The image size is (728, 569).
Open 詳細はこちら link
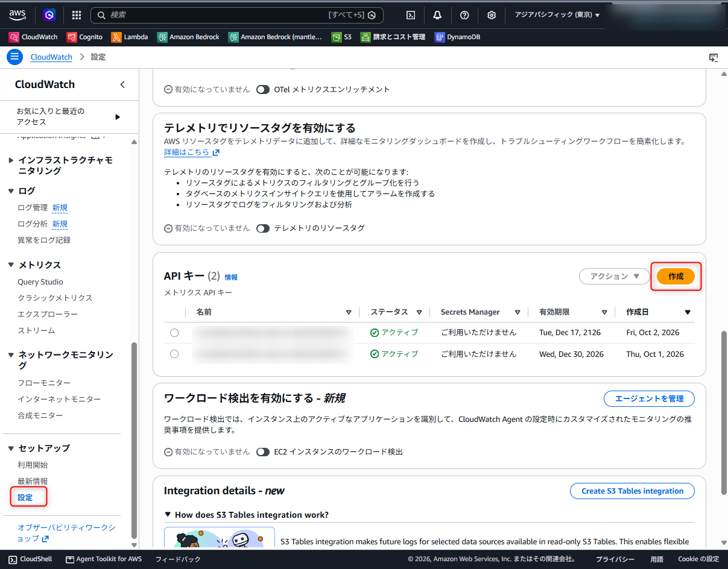click(x=192, y=152)
